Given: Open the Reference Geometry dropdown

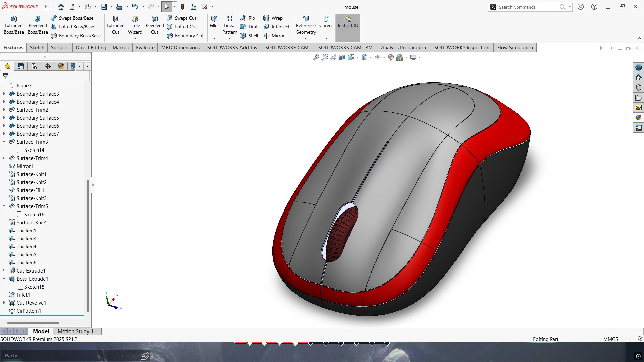Looking at the screenshot, I should (306, 38).
